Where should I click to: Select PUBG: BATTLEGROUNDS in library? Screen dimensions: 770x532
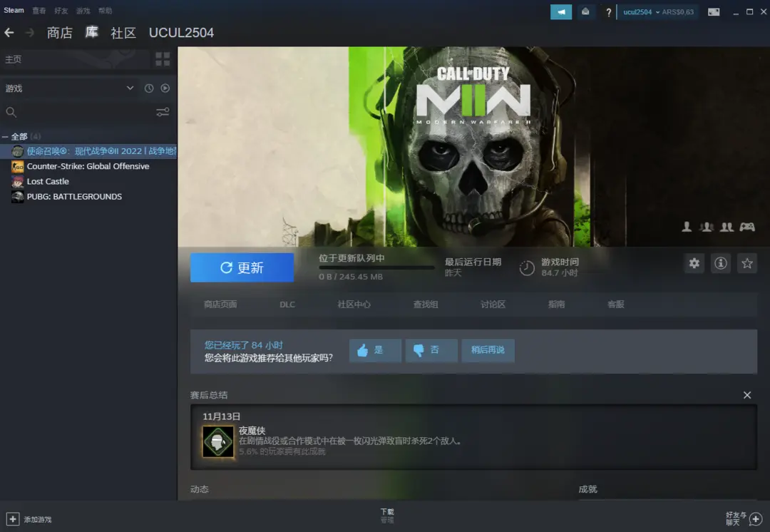point(89,197)
